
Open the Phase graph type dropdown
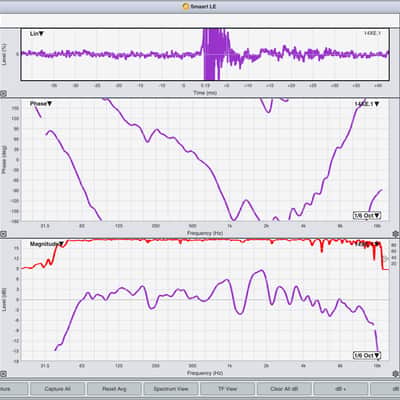pos(41,104)
